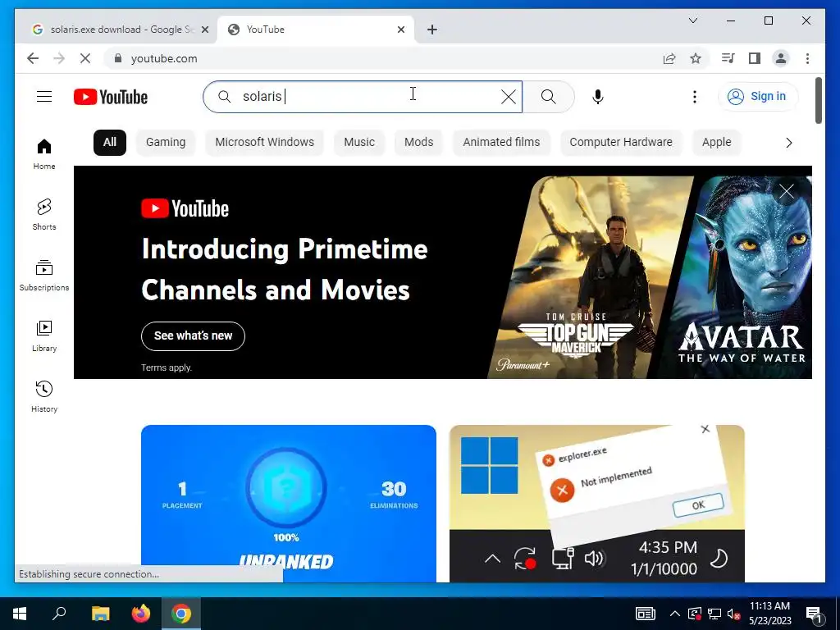Select the Animated films filter chip
Screen dimensions: 840x630
pos(501,143)
